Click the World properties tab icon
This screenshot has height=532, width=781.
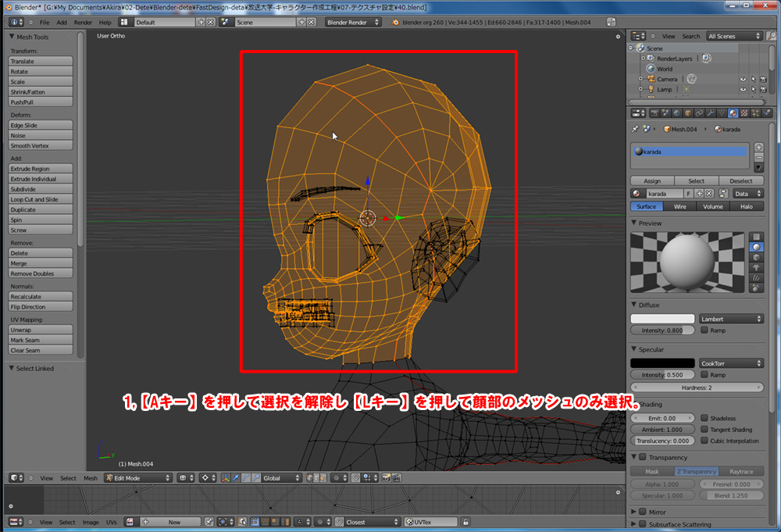[676, 113]
